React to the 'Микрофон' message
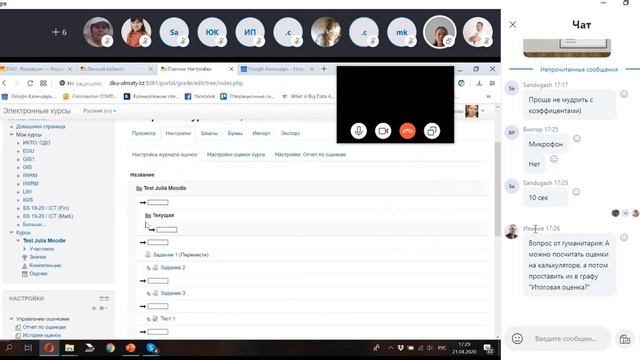This screenshot has height=360, width=640. pos(577,139)
